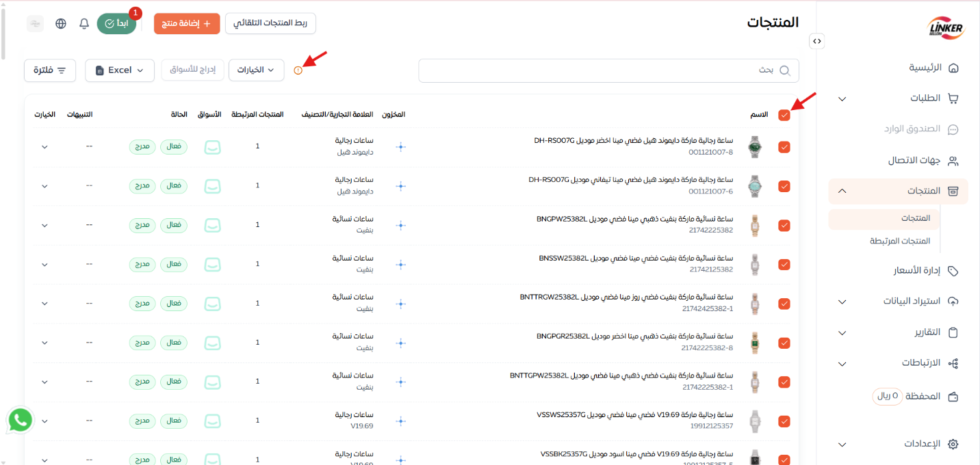Expand the الطلبات menu chevron

(x=842, y=99)
